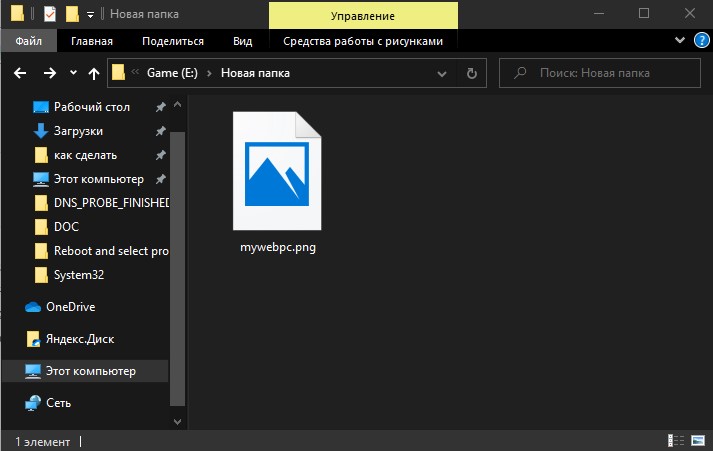
Task: Click the search box Поиск: Новая папка
Action: click(599, 73)
